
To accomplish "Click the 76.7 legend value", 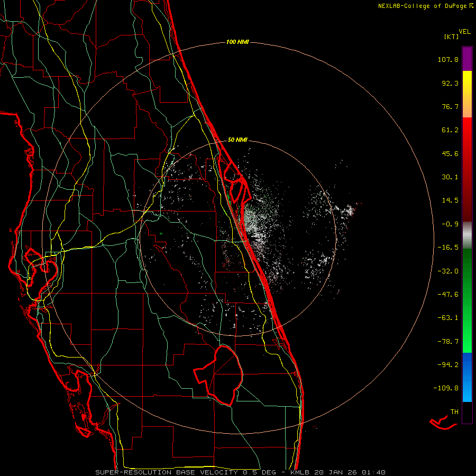I will click(450, 106).
